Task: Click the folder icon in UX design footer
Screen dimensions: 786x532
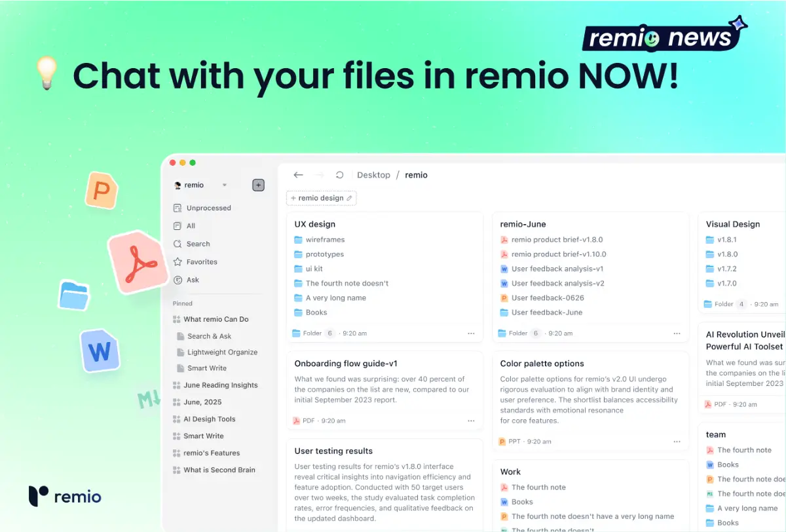Action: pos(296,333)
